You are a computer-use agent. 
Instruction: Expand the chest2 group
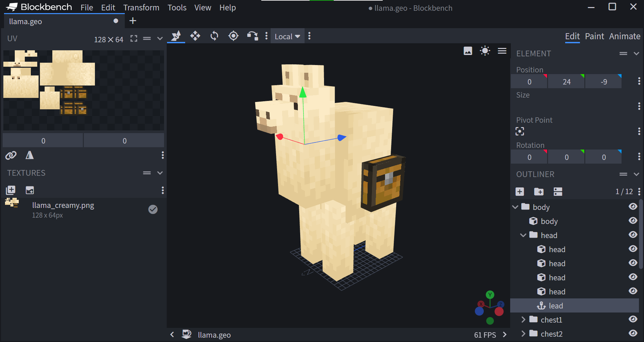point(523,334)
